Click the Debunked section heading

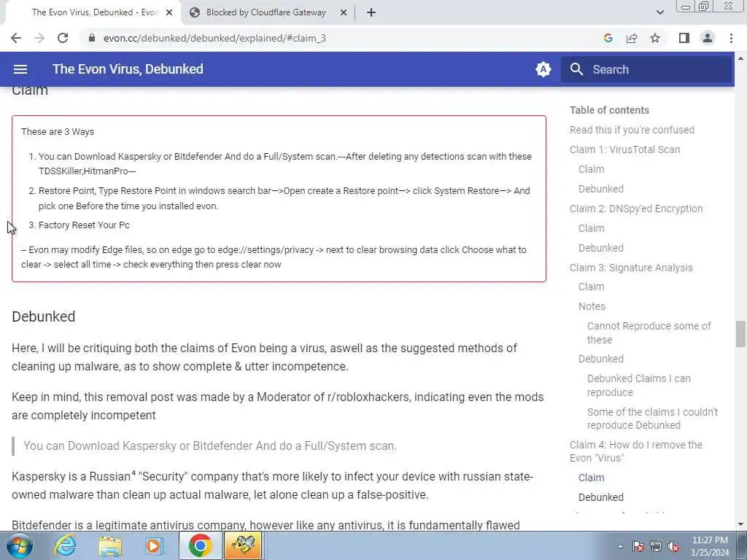[43, 316]
